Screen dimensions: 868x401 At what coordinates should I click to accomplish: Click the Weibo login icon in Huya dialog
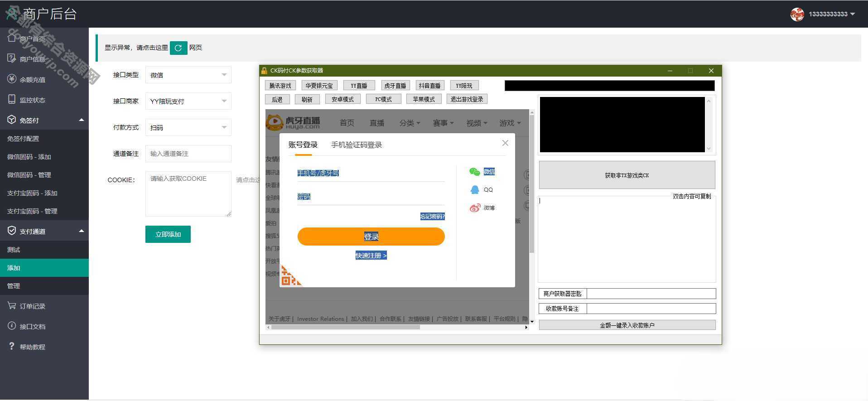[474, 208]
